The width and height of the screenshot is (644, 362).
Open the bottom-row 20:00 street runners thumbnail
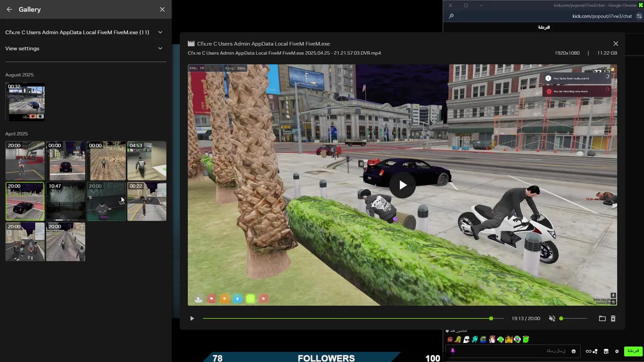click(x=65, y=242)
